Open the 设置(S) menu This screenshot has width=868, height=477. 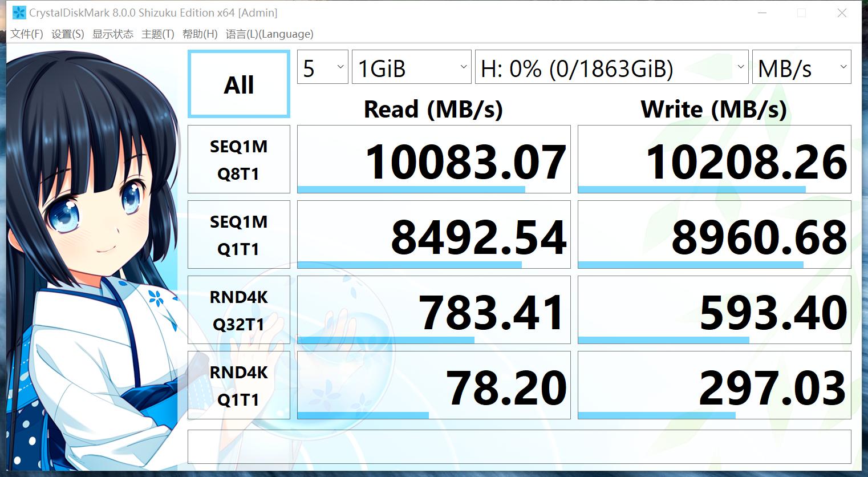[x=68, y=34]
